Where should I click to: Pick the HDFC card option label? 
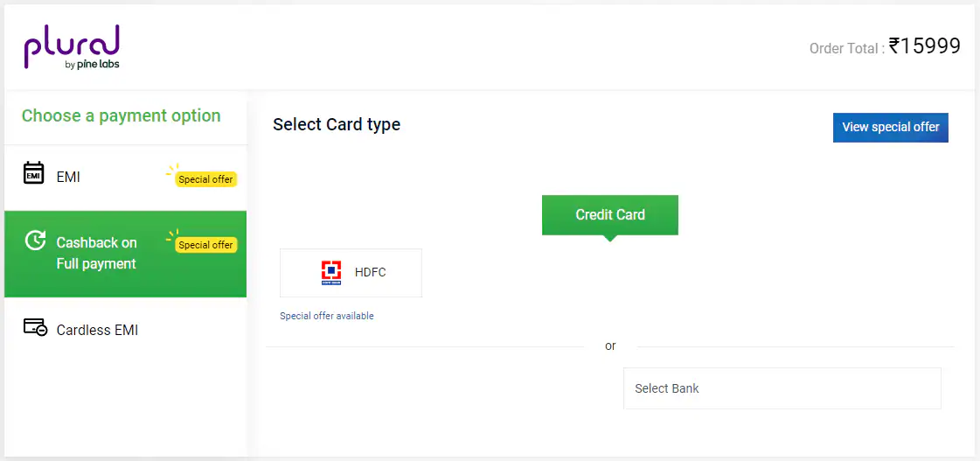tap(370, 273)
